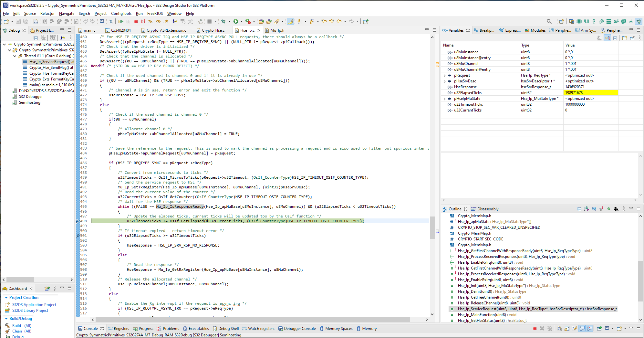The height and width of the screenshot is (338, 644).
Task: Click the Search toolbar icon
Action: pos(549,21)
